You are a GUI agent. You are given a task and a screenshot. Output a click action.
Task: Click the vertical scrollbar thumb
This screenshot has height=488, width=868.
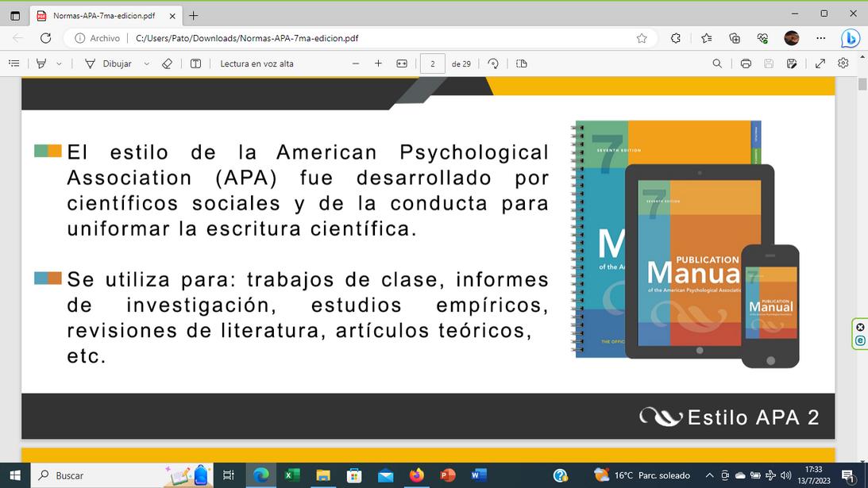pyautogui.click(x=862, y=85)
